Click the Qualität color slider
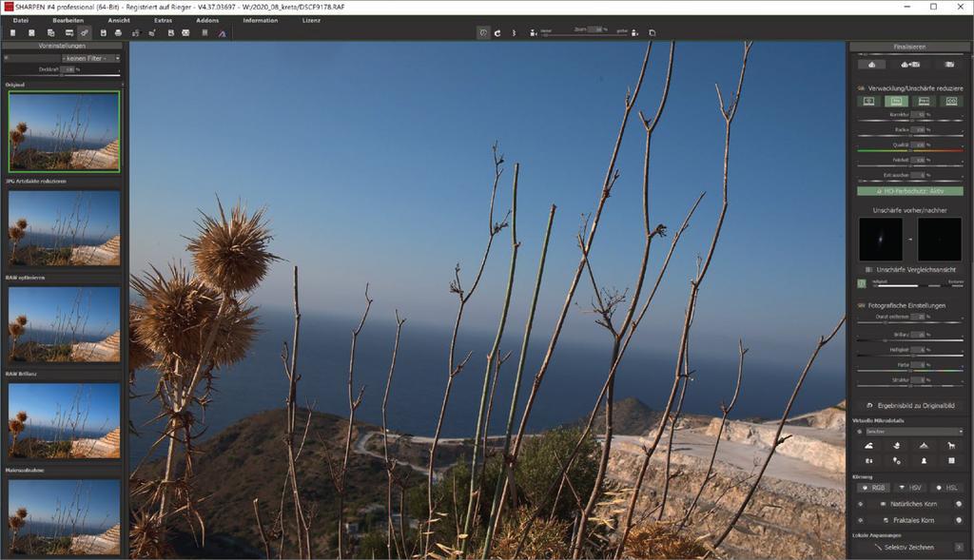The height and width of the screenshot is (560, 974). coord(910,150)
